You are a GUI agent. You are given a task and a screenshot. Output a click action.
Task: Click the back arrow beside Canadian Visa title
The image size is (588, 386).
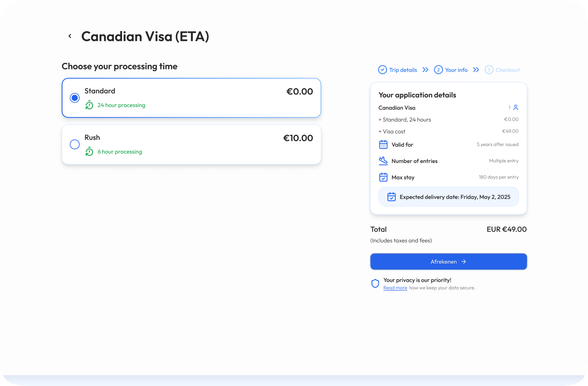coord(70,36)
